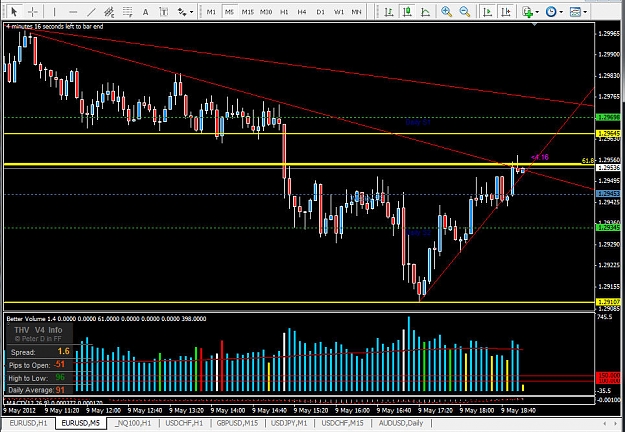Select the Fibonacci Retracement tool

pyautogui.click(x=128, y=12)
